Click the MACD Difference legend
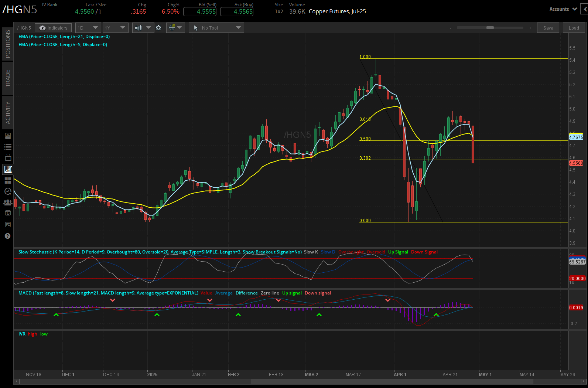Image resolution: width=588 pixels, height=388 pixels. 247,293
